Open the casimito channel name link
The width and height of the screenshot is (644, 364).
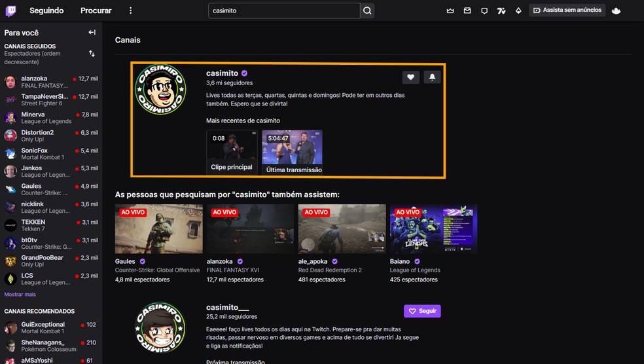pyautogui.click(x=223, y=73)
